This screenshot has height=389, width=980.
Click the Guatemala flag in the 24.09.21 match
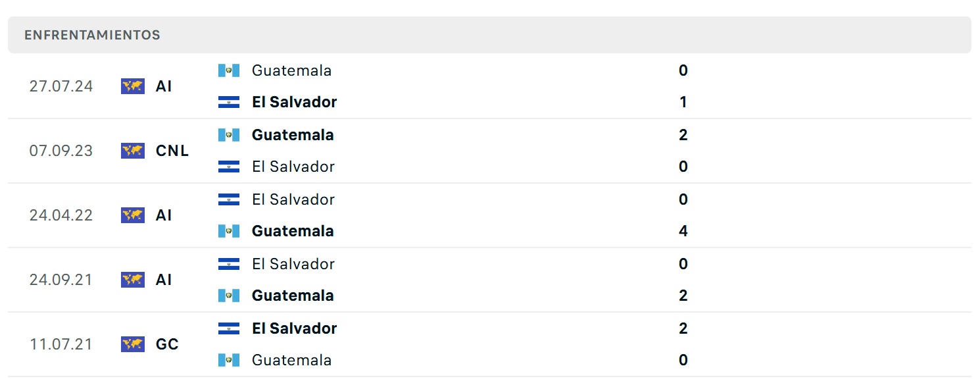point(229,296)
